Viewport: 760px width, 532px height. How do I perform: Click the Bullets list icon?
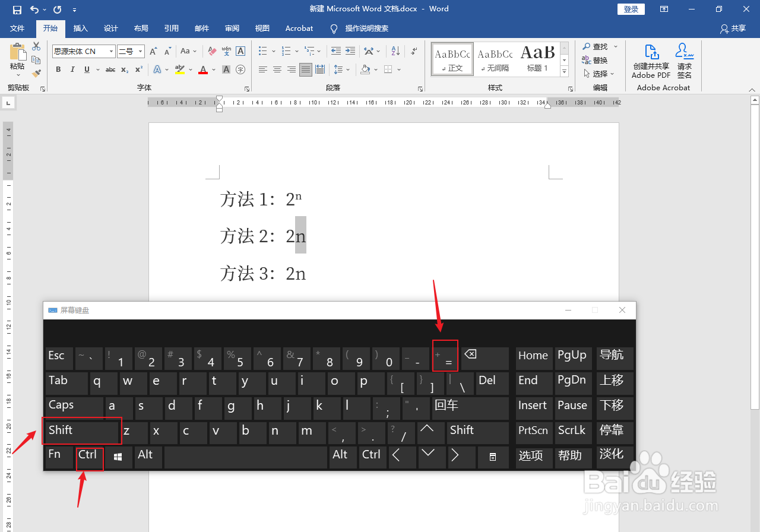pos(263,52)
